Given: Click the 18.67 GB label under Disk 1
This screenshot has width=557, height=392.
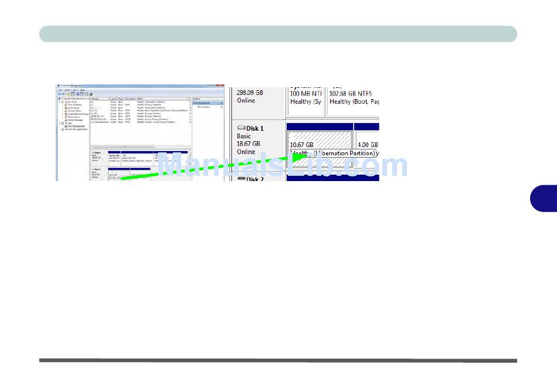Looking at the screenshot, I should click(x=249, y=144).
